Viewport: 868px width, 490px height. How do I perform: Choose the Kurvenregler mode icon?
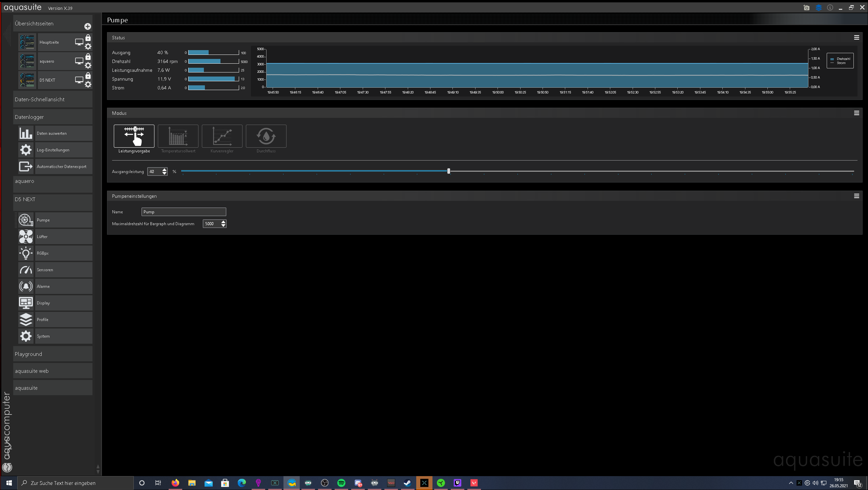tap(222, 136)
